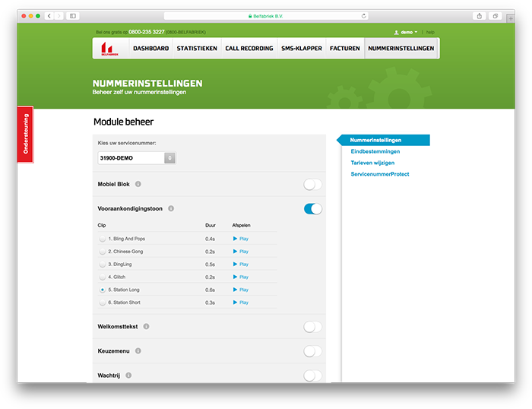Open the Eindbestemmingen sidebar link
Screen dimensions: 532x409
coord(375,151)
